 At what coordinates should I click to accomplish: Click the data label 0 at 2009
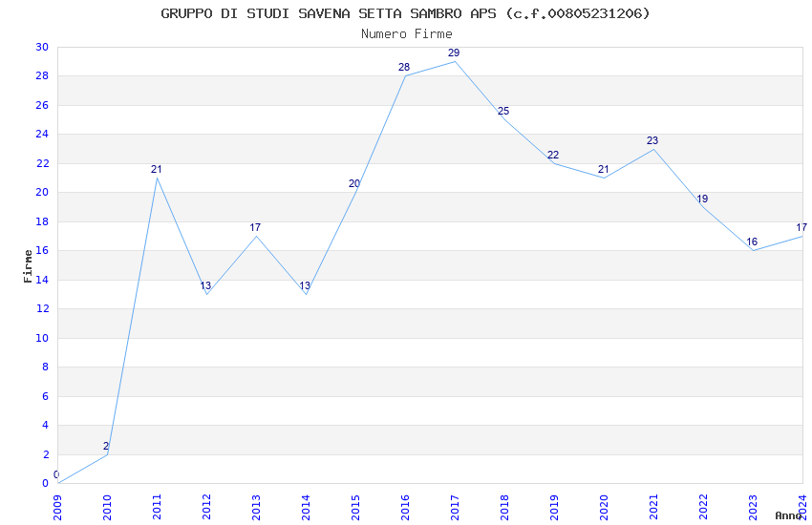[56, 474]
